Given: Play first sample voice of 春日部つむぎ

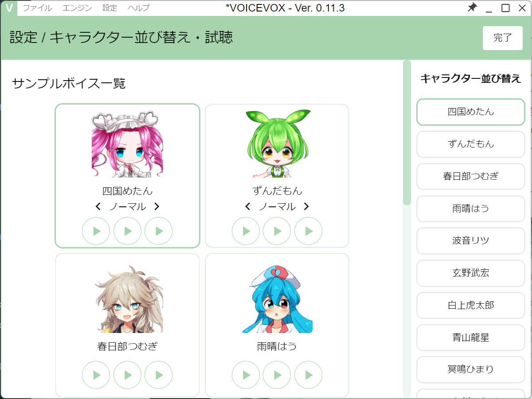Looking at the screenshot, I should click(96, 375).
